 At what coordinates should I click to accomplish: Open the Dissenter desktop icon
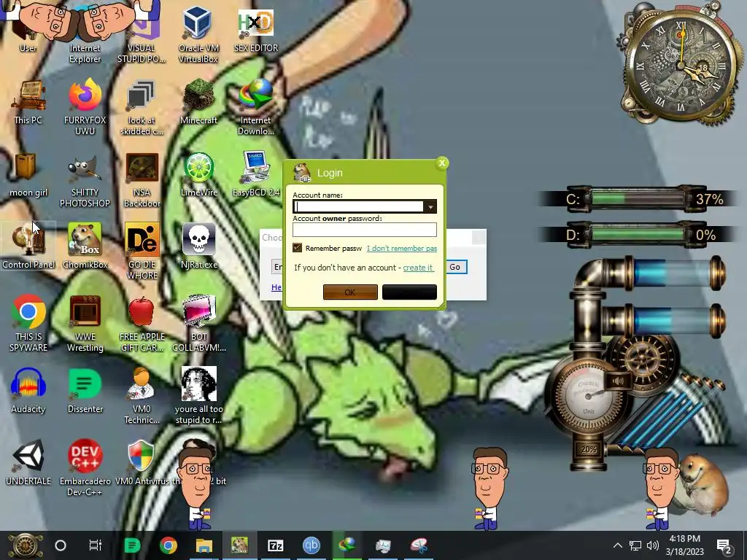pos(85,391)
